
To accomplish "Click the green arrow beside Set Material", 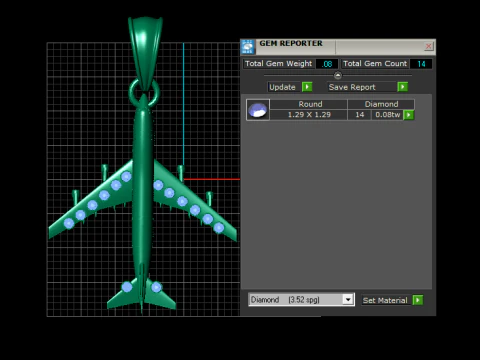I will [418, 300].
